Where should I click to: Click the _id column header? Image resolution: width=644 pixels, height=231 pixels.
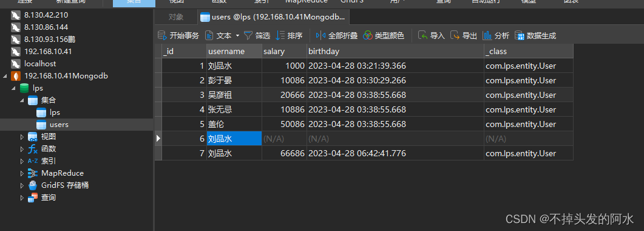point(184,52)
